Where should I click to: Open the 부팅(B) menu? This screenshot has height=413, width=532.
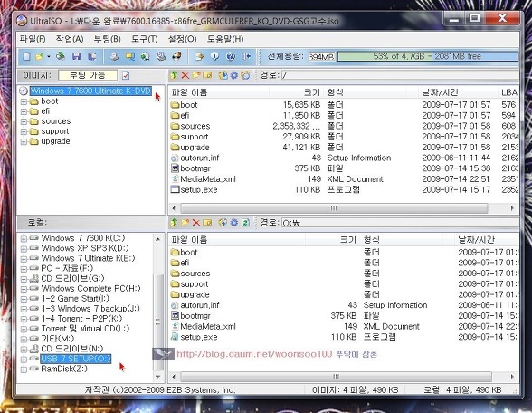(107, 39)
